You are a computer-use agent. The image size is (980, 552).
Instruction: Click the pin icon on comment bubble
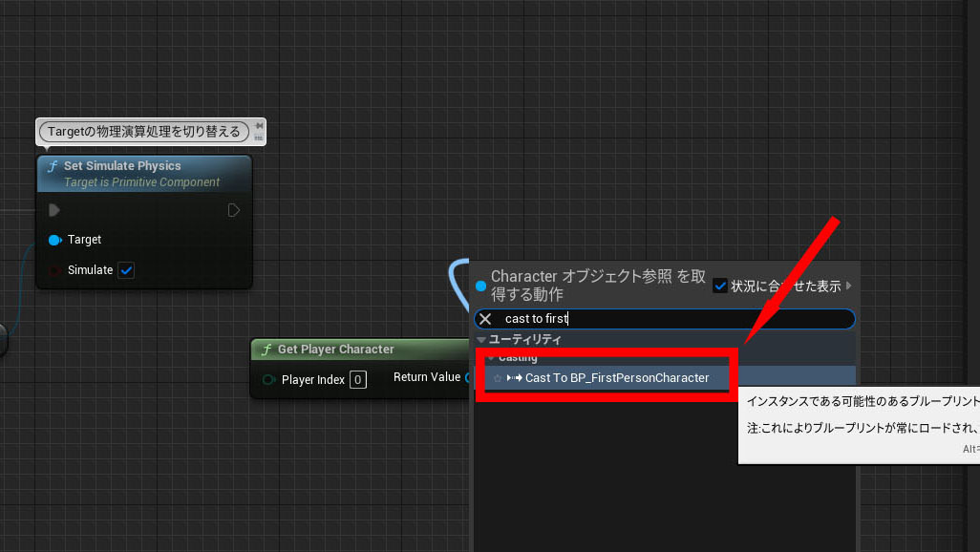(x=259, y=125)
